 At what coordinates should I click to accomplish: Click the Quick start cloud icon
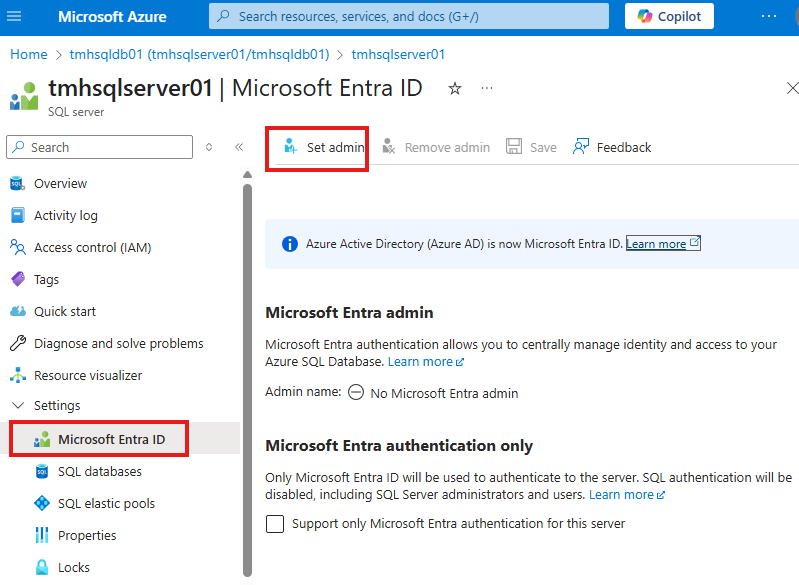pyautogui.click(x=18, y=311)
